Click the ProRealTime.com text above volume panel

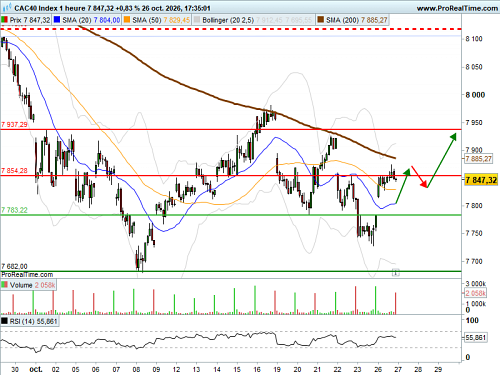(27, 275)
